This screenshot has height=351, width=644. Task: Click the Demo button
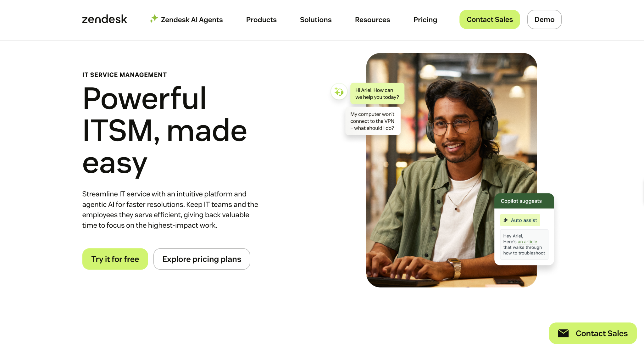pos(544,19)
